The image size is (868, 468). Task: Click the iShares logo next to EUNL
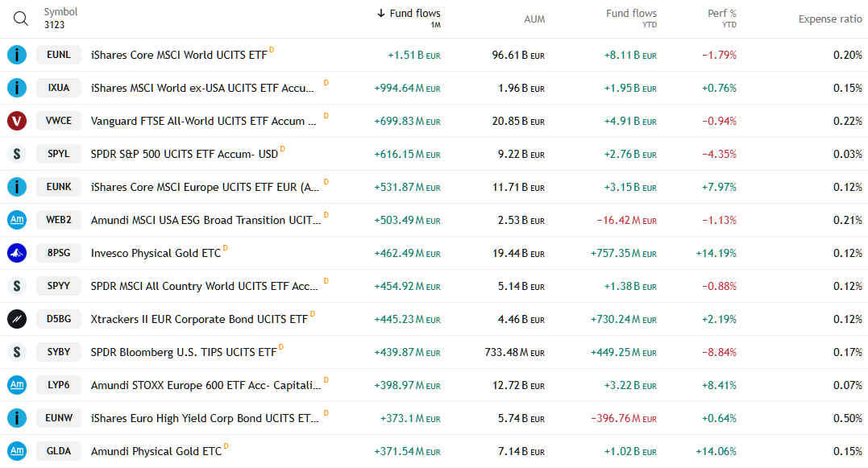click(16, 55)
